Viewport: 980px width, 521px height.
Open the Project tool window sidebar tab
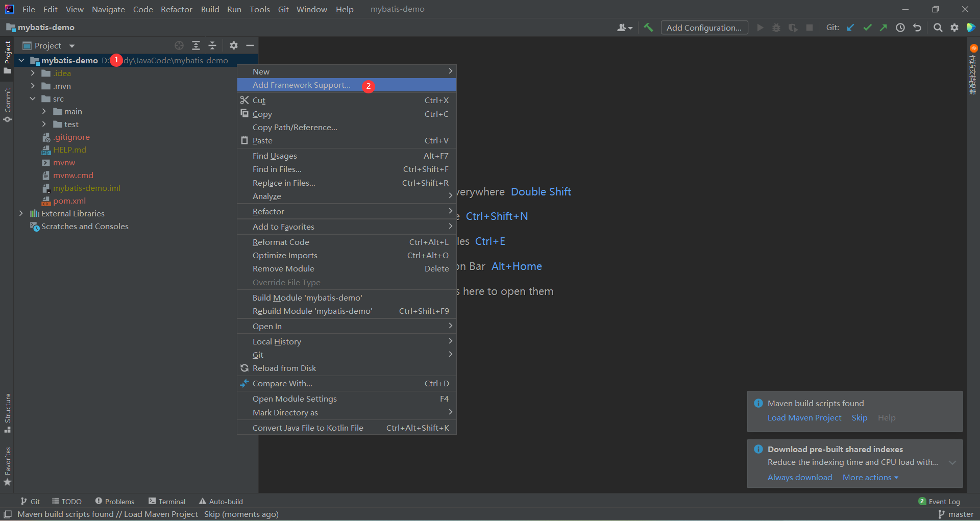(7, 57)
